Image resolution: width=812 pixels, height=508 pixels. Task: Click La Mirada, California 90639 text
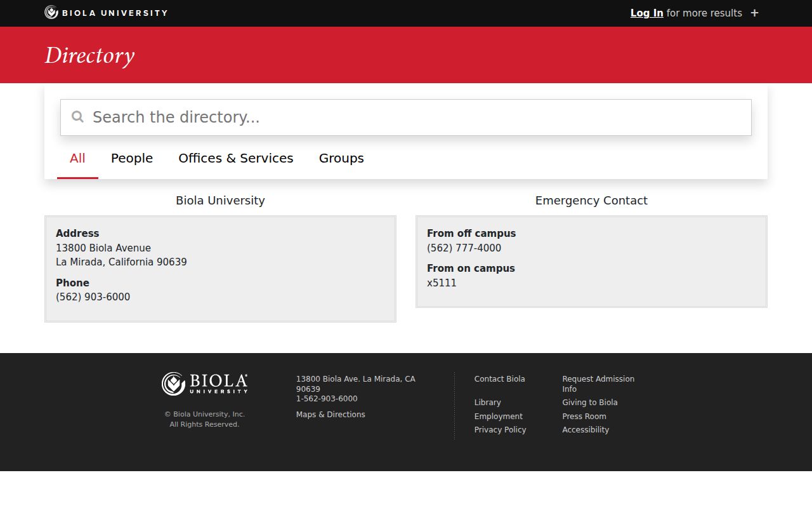(121, 262)
